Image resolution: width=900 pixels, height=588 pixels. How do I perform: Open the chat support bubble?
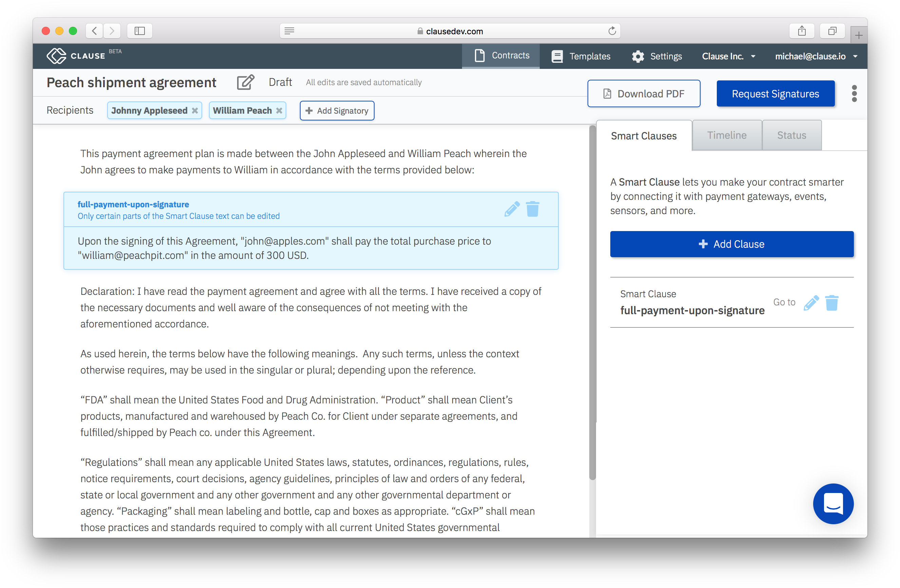click(x=833, y=503)
